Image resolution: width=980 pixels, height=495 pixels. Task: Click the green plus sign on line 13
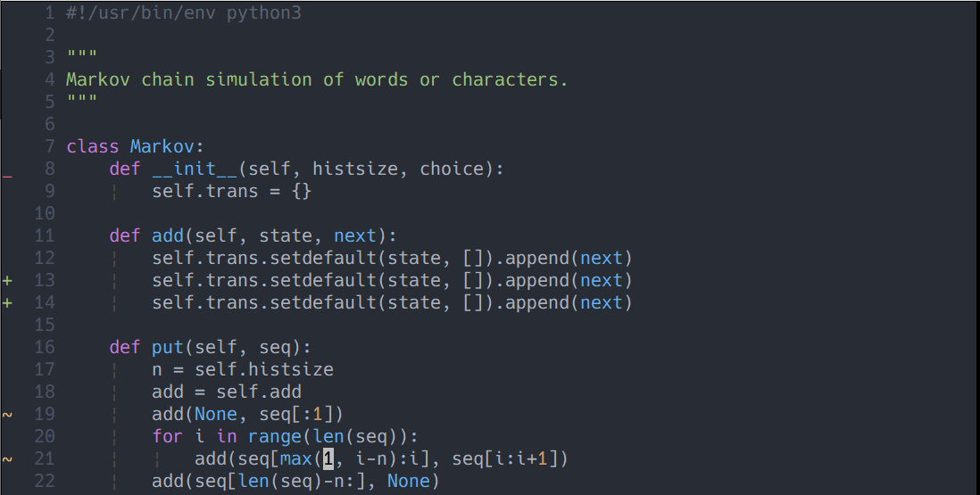point(7,281)
